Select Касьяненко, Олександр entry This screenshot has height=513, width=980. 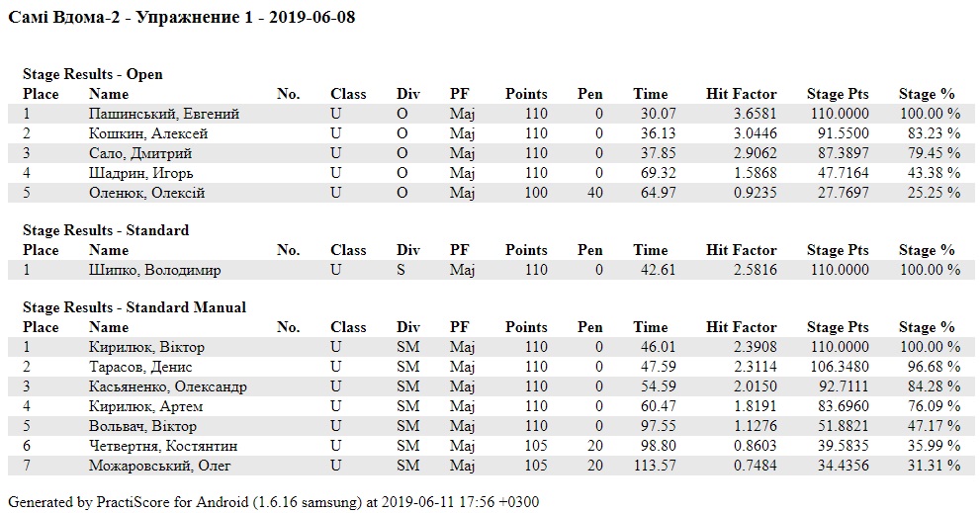coord(167,386)
